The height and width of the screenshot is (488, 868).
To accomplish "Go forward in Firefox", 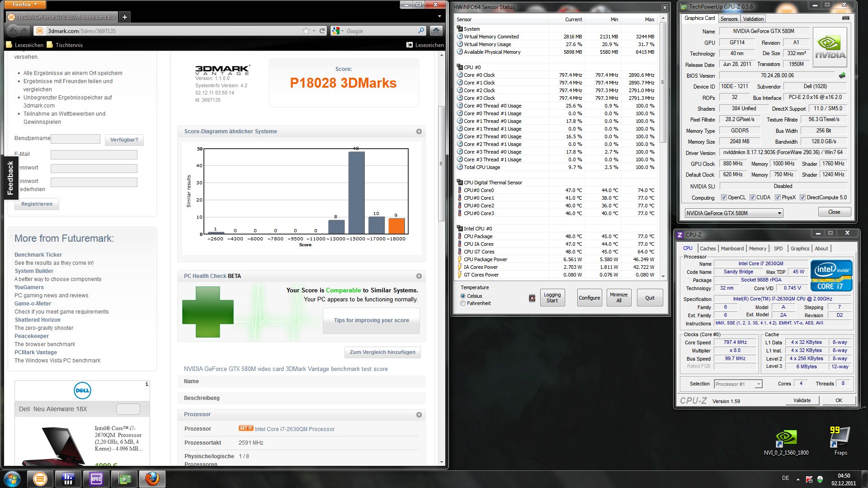I will 25,31.
